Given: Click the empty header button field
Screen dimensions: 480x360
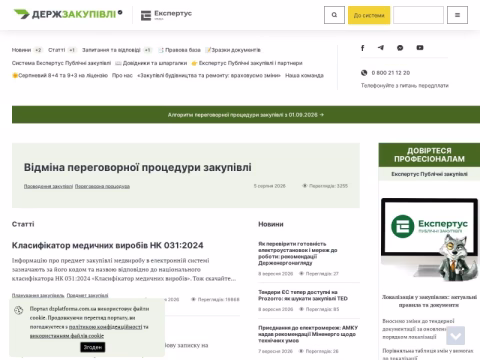Looking at the screenshot, I should click(418, 15).
